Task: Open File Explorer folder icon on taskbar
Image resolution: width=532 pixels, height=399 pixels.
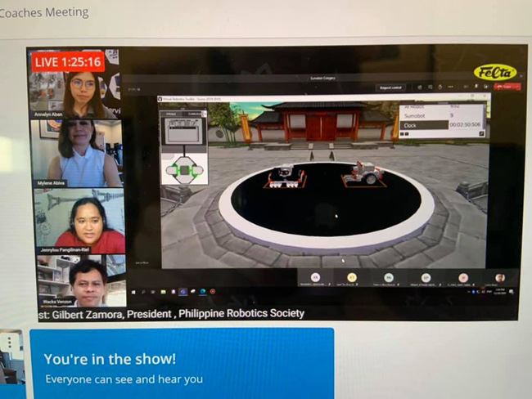Action: click(163, 292)
